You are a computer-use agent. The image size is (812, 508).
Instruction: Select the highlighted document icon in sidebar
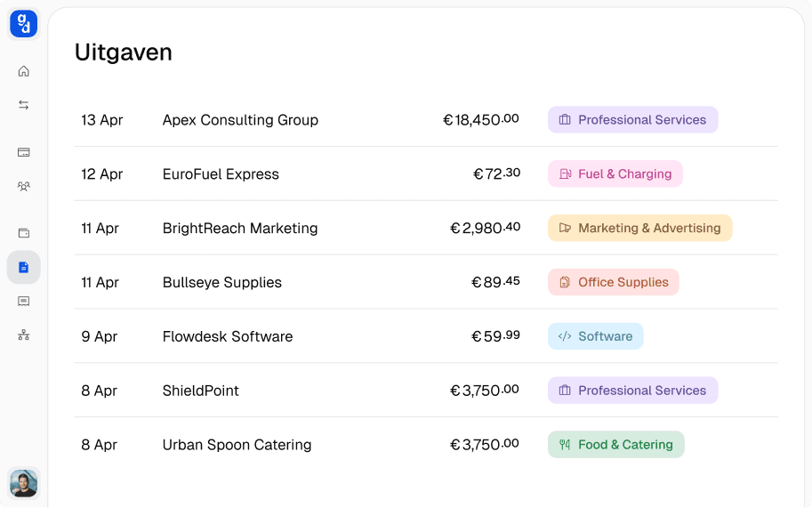(24, 267)
